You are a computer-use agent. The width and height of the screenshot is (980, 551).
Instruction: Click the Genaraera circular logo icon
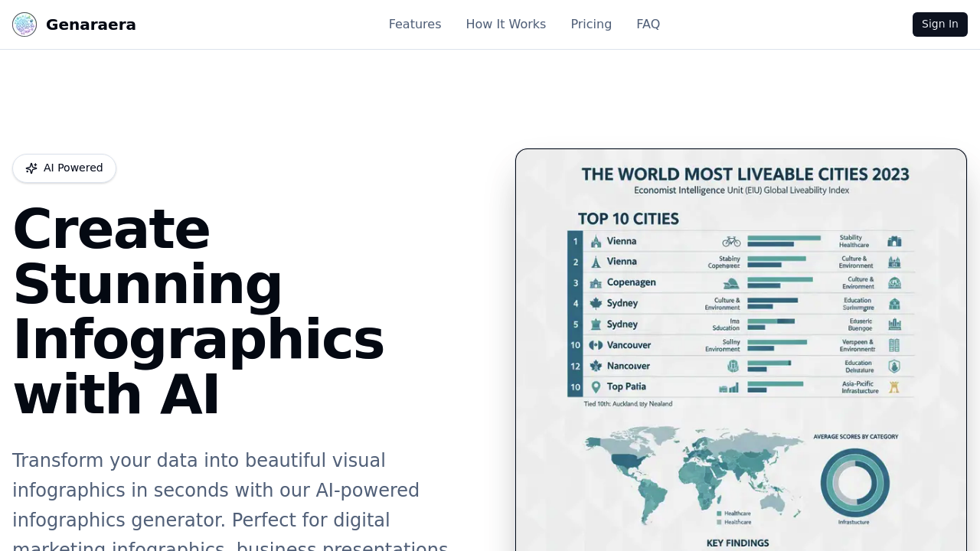point(24,24)
